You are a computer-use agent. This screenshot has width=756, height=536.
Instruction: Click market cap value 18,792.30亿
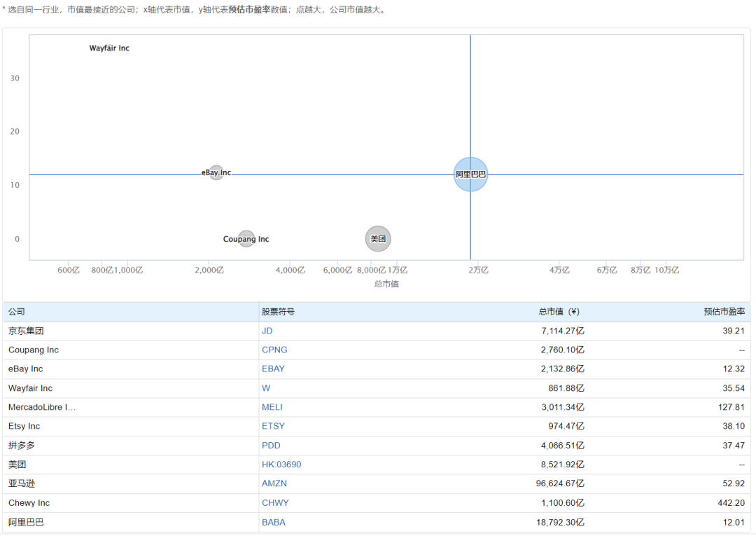(560, 522)
